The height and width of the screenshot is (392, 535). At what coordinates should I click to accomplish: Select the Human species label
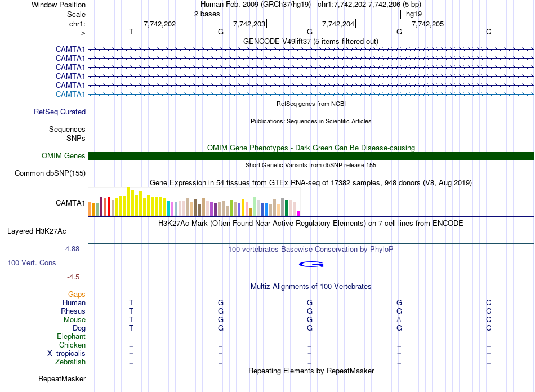(74, 302)
